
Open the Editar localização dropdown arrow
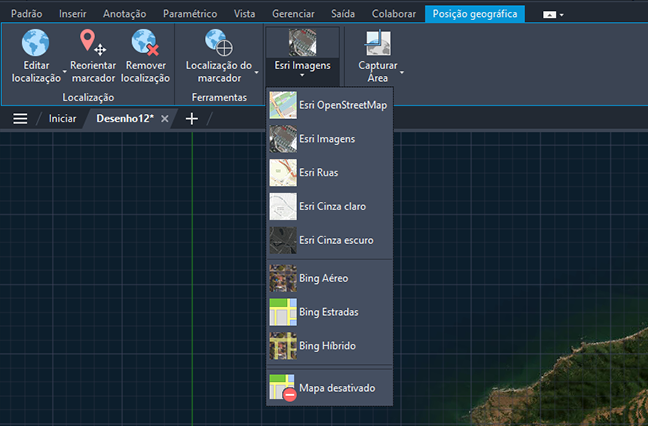pos(64,71)
